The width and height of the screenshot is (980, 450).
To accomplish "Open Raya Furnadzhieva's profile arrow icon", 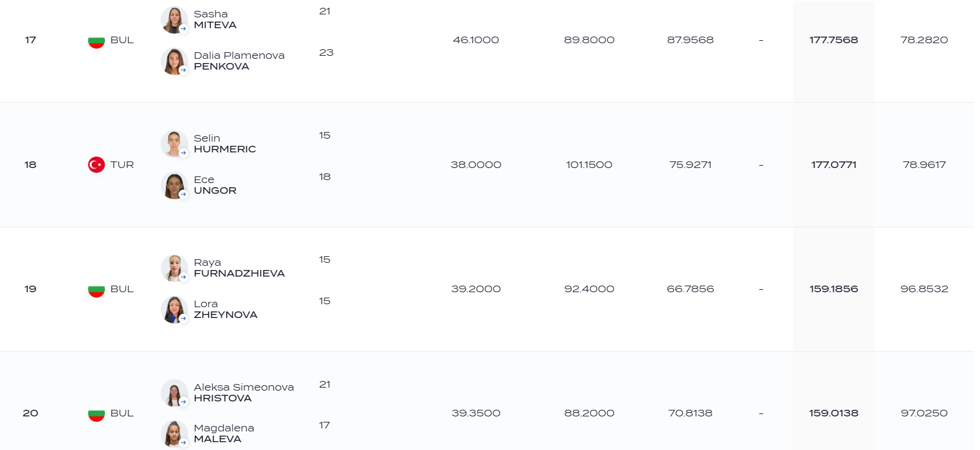I will [183, 277].
